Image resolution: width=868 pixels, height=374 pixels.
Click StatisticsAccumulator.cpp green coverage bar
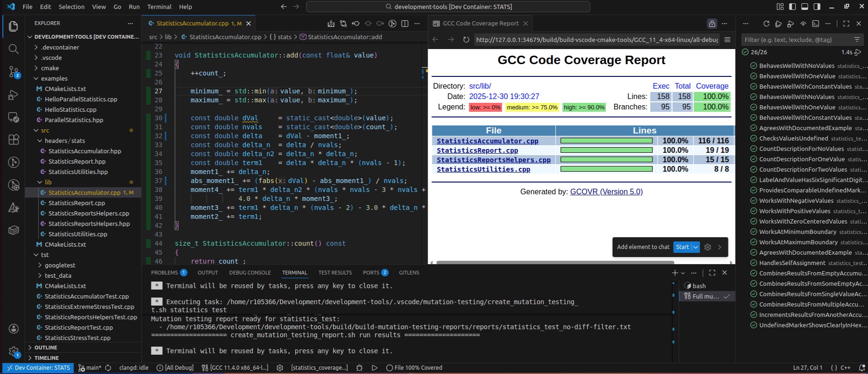[607, 141]
